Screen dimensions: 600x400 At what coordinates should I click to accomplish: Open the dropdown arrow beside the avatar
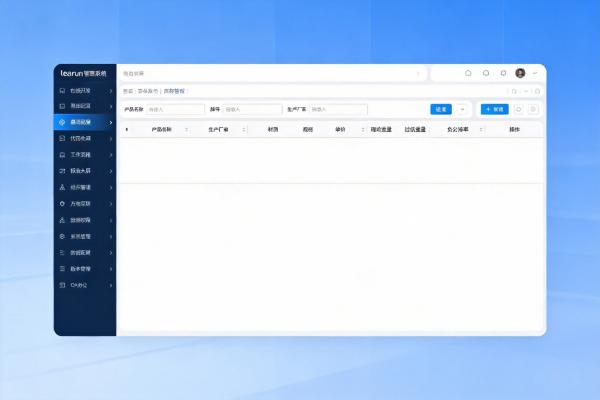pos(535,73)
